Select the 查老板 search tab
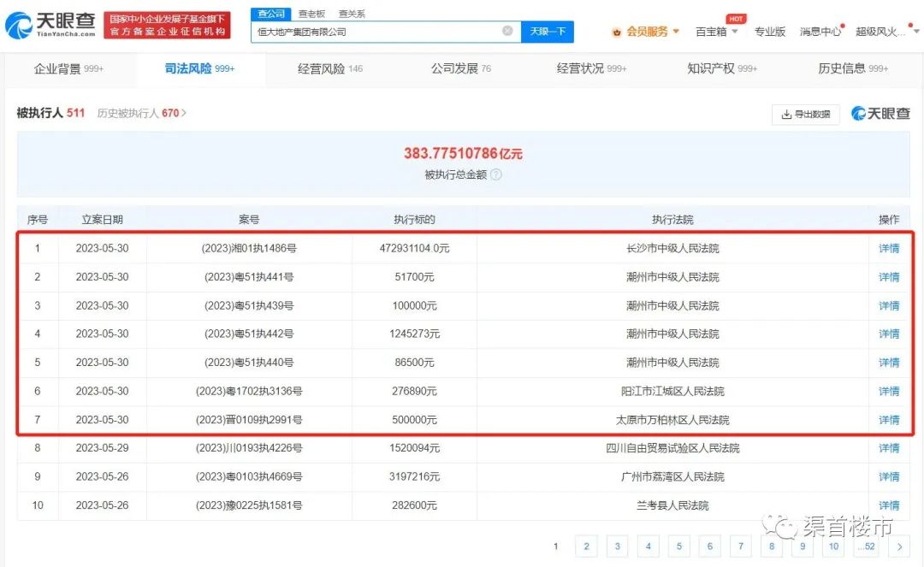The image size is (924, 567). (311, 14)
